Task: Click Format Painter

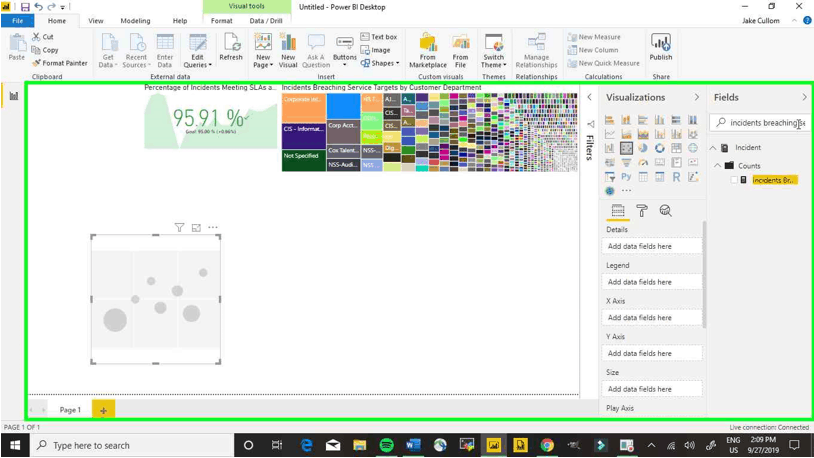Action: pos(60,63)
